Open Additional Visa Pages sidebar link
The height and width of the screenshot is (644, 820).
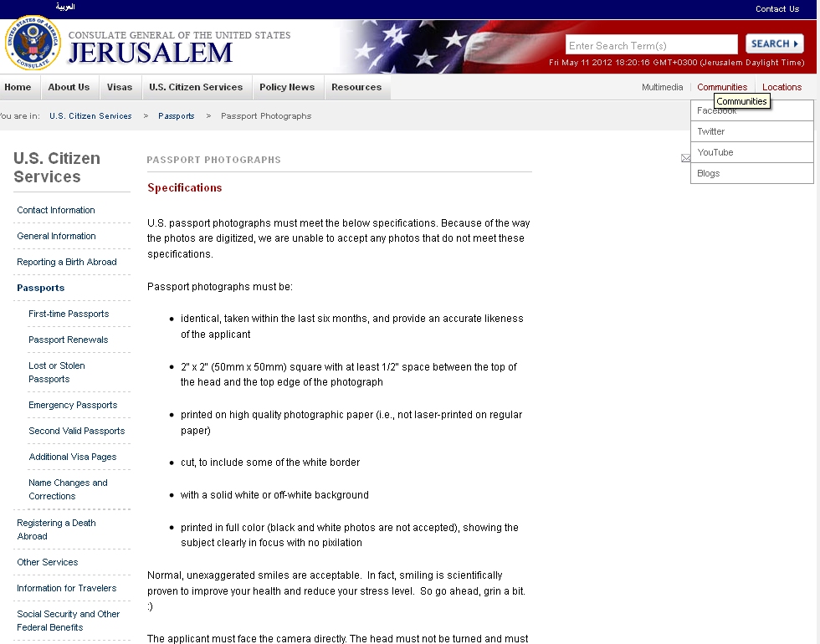[x=73, y=457]
